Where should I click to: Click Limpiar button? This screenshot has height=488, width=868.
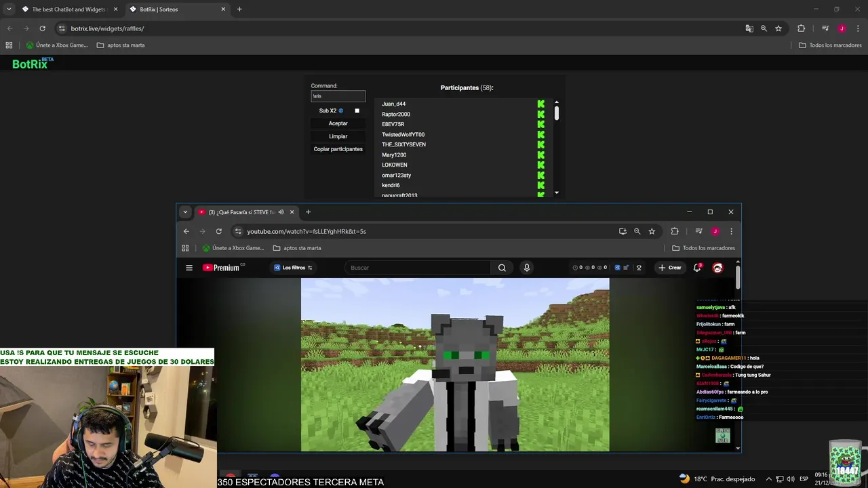tap(338, 136)
